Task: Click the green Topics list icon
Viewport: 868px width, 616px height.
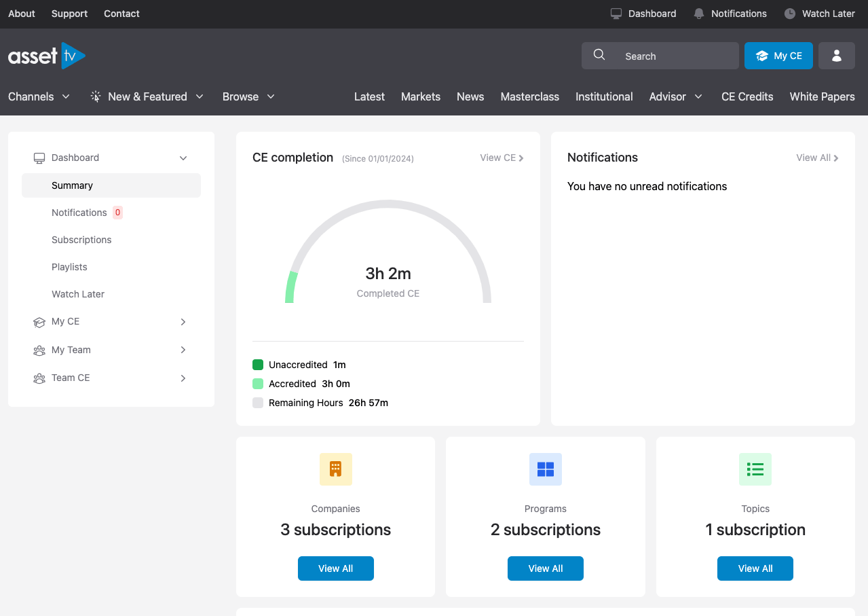Action: [x=755, y=469]
